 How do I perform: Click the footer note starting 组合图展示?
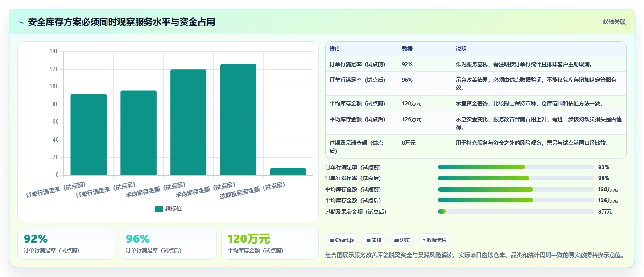pyautogui.click(x=475, y=256)
